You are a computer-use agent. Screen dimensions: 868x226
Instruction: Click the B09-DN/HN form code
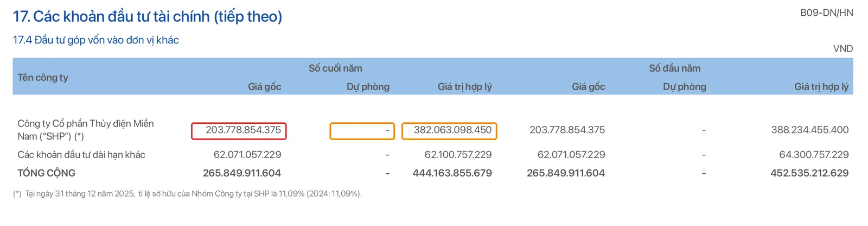tap(827, 12)
